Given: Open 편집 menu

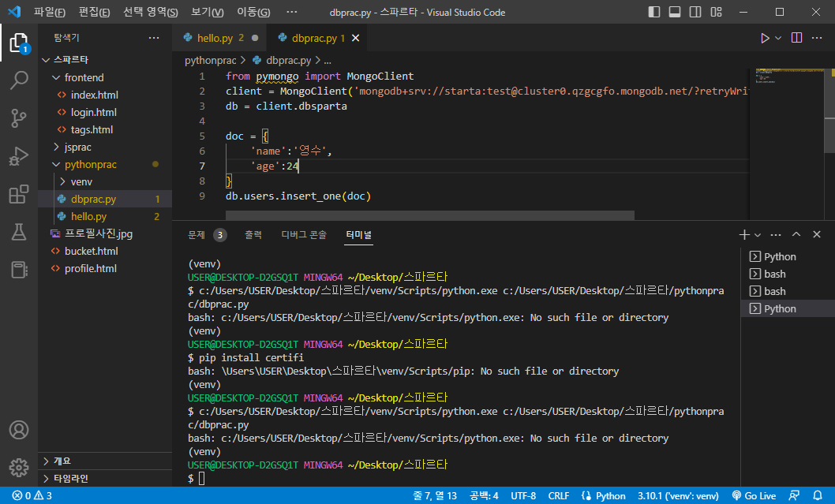Looking at the screenshot, I should pyautogui.click(x=94, y=12).
